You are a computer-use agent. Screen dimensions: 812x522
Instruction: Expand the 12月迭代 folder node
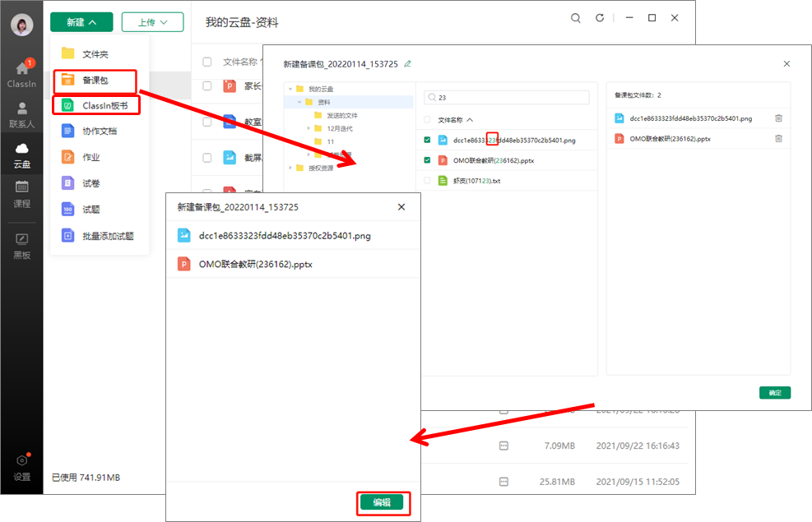[309, 128]
